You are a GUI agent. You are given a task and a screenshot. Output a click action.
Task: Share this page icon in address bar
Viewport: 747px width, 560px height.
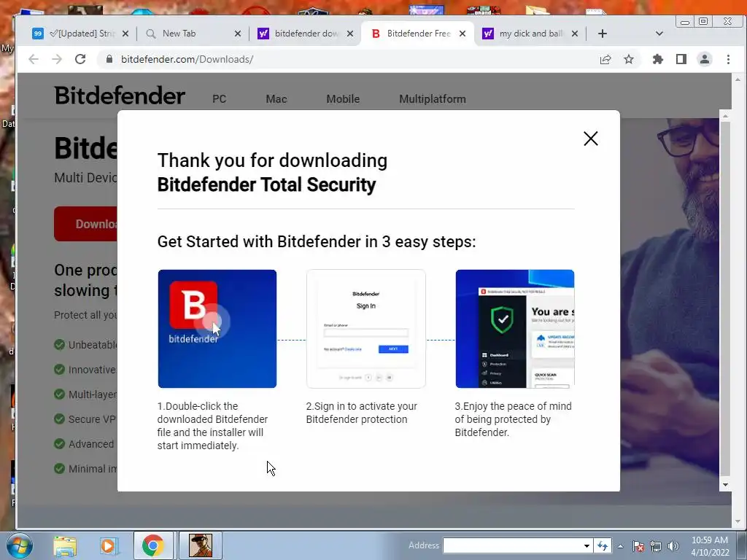tap(605, 59)
